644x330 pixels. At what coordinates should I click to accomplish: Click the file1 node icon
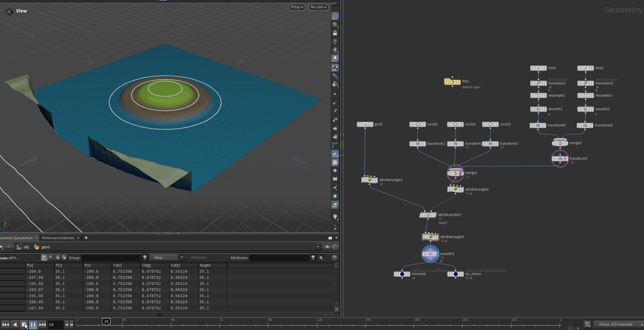click(x=452, y=82)
